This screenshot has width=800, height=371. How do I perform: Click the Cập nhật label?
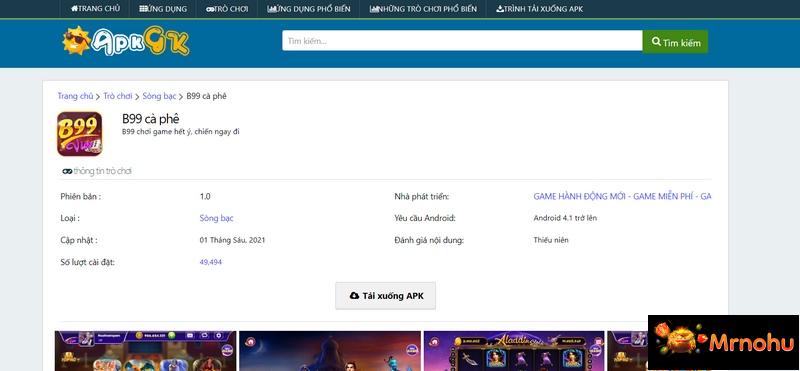coord(79,240)
